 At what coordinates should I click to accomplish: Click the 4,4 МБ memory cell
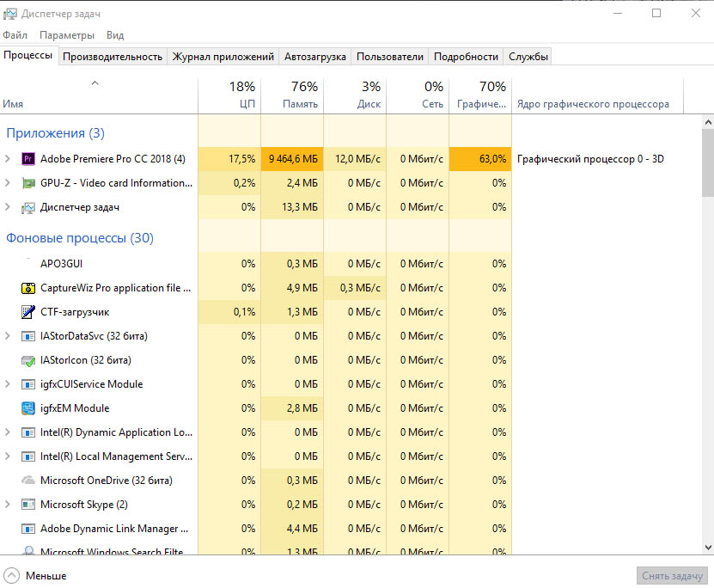coord(292,529)
